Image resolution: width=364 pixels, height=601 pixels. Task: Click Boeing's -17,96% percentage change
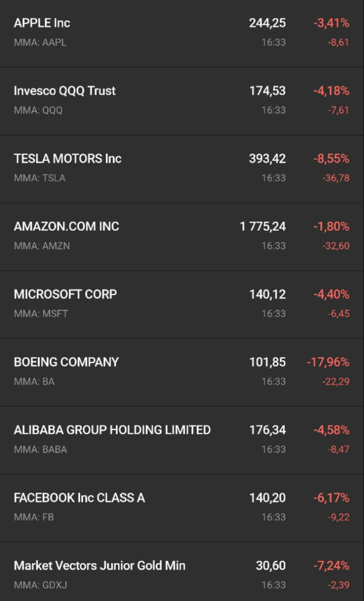pos(328,362)
